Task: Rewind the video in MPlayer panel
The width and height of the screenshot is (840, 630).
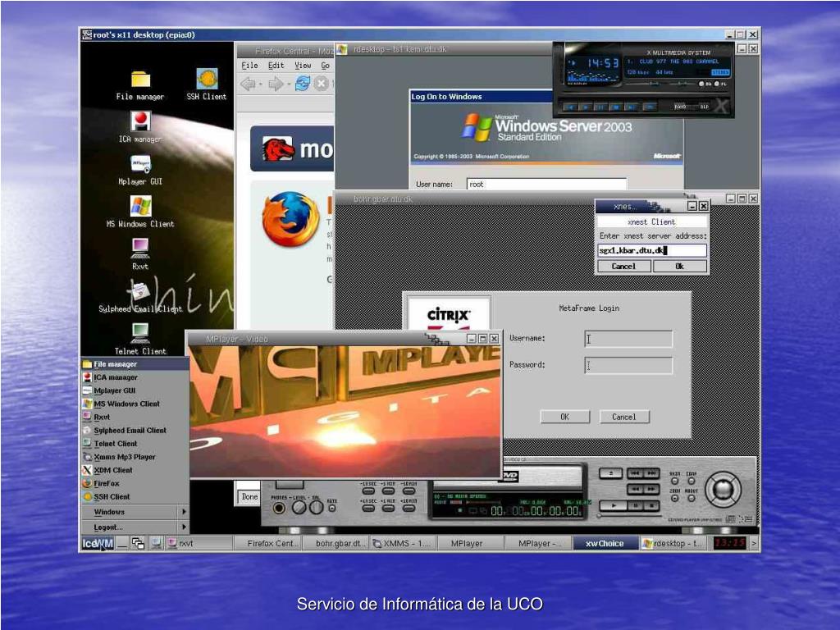Action: [x=635, y=489]
